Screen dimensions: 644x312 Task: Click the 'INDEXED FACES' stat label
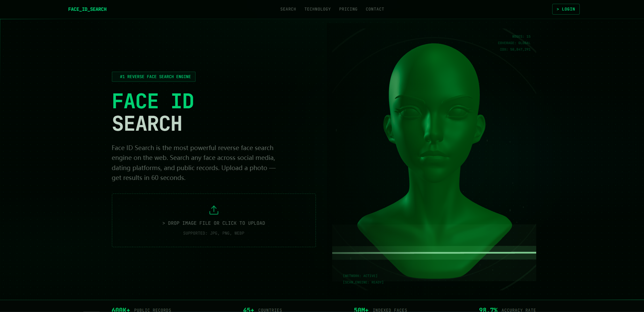coord(390,310)
